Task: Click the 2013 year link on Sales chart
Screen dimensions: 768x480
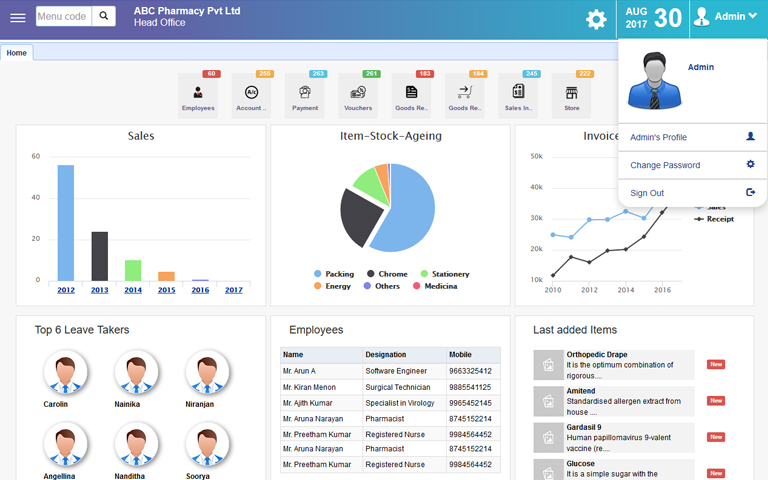Action: coord(99,290)
